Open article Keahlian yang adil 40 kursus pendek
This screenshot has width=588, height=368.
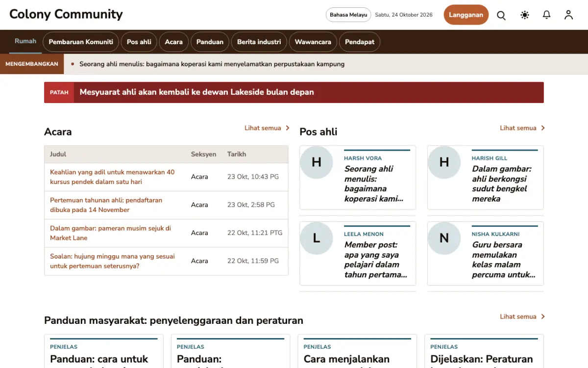112,177
